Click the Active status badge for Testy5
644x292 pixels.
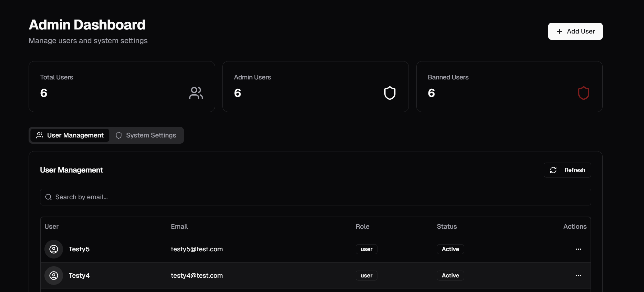click(450, 249)
